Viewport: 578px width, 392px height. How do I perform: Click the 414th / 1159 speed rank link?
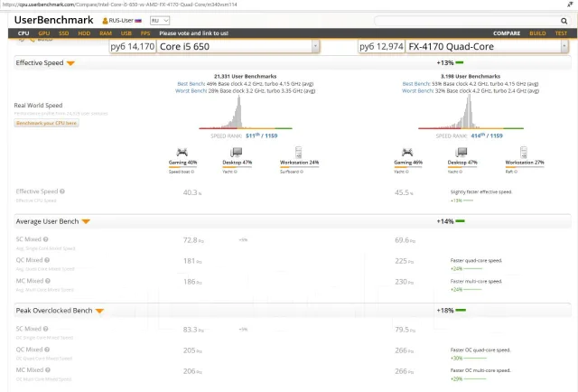[487, 135]
